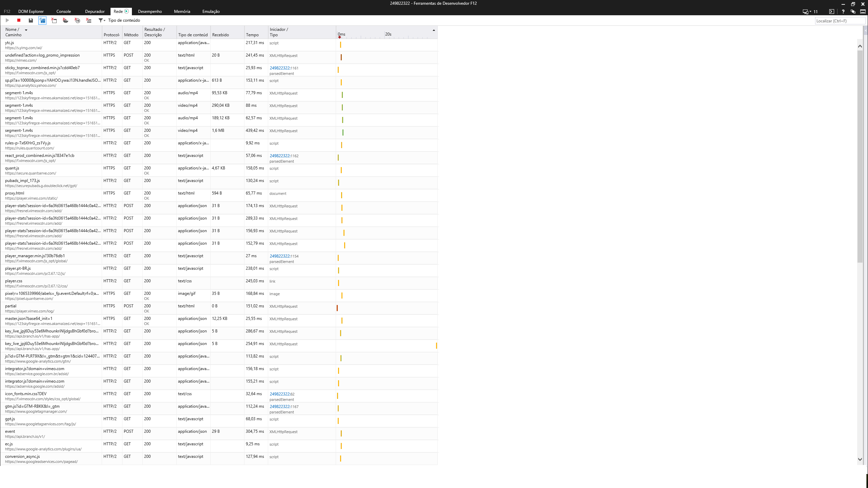The height and width of the screenshot is (488, 868).
Task: Sort by Resultado / Descrição column header
Action: [159, 32]
